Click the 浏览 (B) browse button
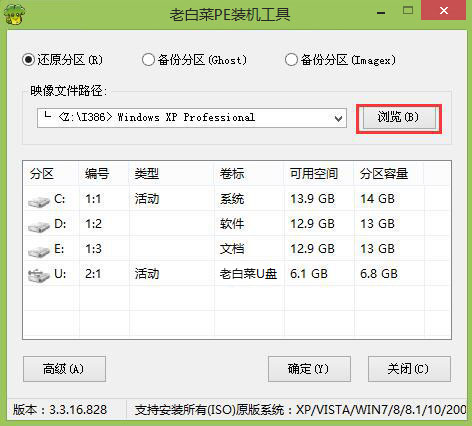This screenshot has height=426, width=472. click(399, 117)
